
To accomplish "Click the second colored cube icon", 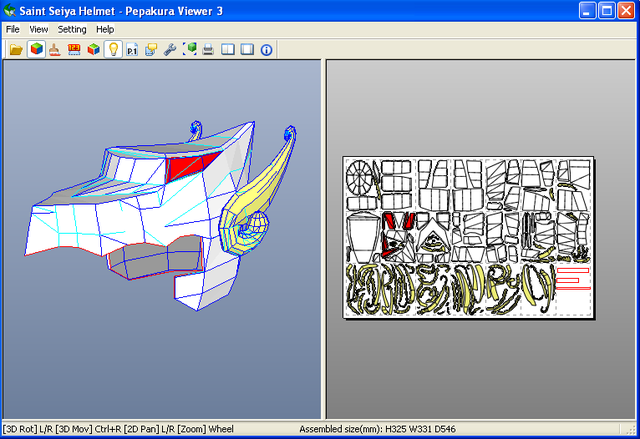I will point(93,49).
